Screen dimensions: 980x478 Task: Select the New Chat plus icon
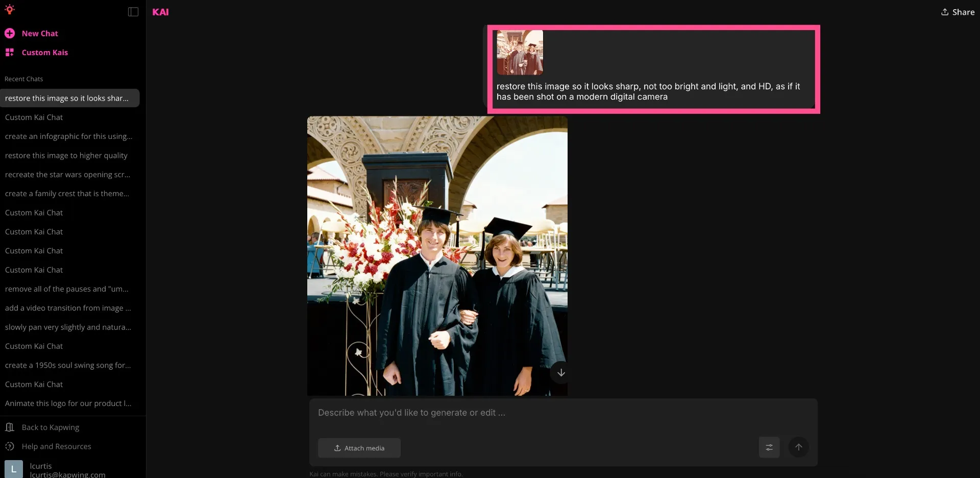(x=10, y=33)
